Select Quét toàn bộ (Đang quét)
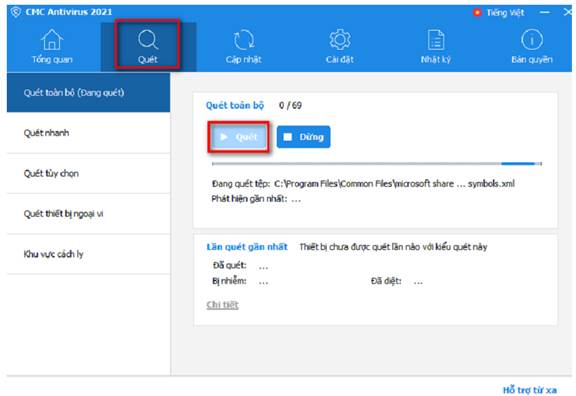 pos(88,92)
